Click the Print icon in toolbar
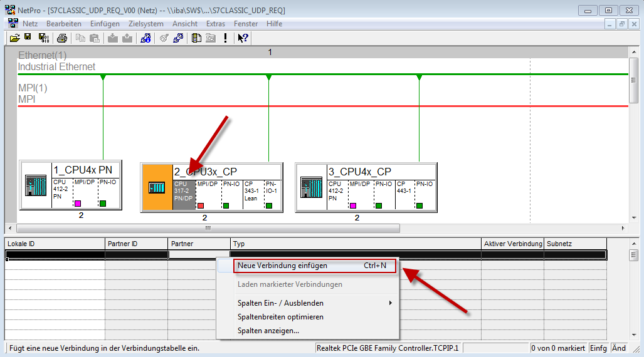The image size is (644, 357). point(62,38)
